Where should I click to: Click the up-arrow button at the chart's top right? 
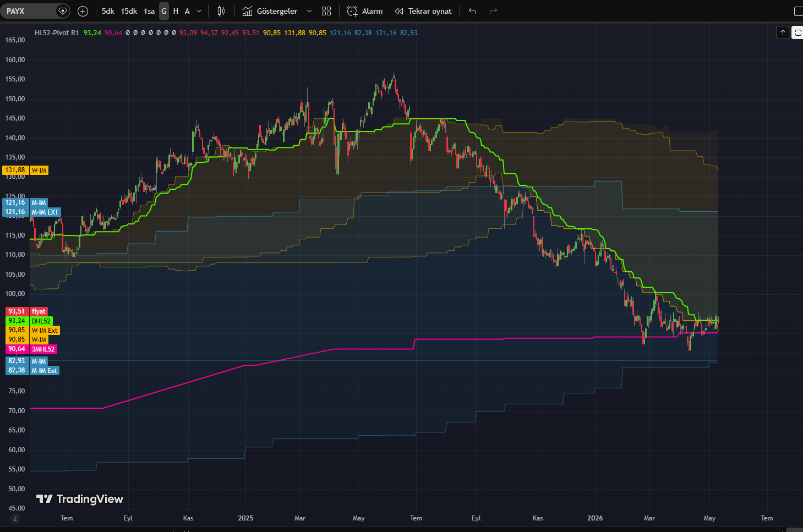coord(783,33)
